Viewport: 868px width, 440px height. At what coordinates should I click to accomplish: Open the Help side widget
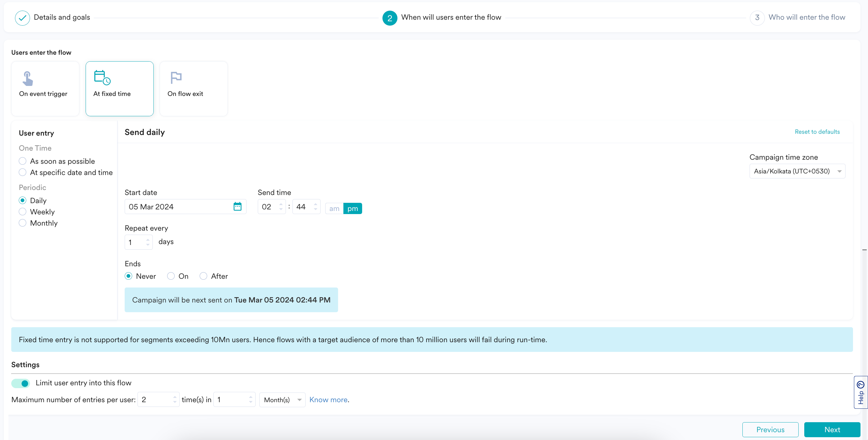pos(860,392)
